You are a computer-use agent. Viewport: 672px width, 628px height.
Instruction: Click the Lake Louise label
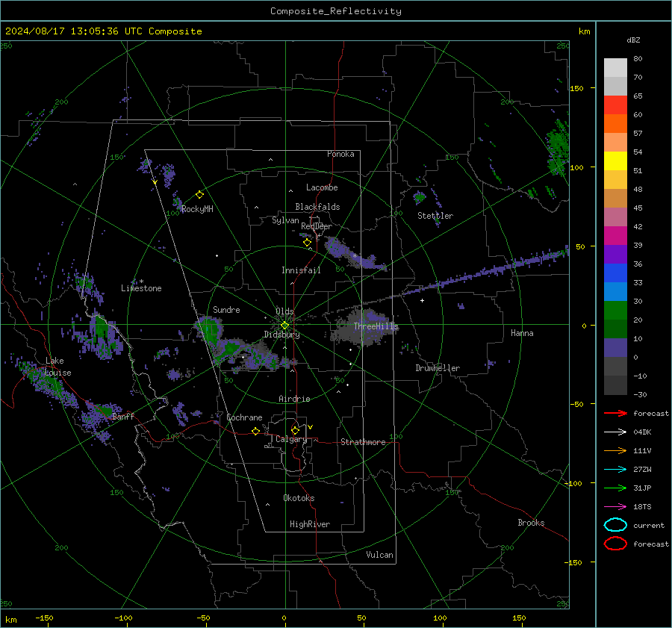[57, 367]
